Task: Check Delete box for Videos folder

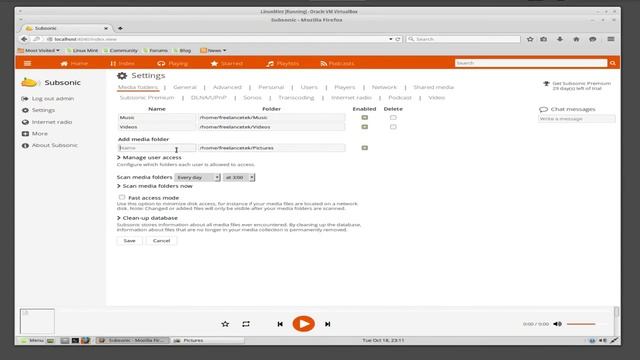Action: click(393, 127)
